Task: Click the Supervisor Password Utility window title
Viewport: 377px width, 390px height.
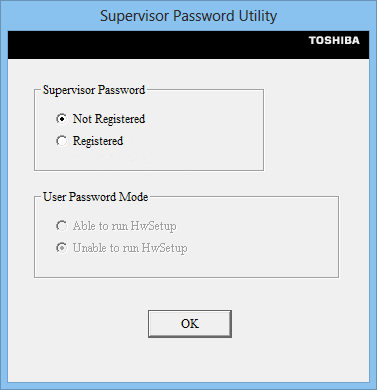Action: coord(188,16)
